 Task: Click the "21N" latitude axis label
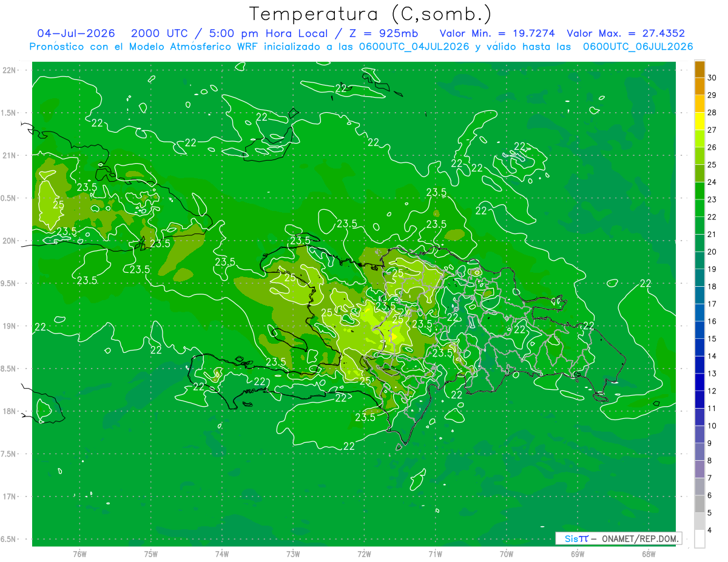point(9,155)
